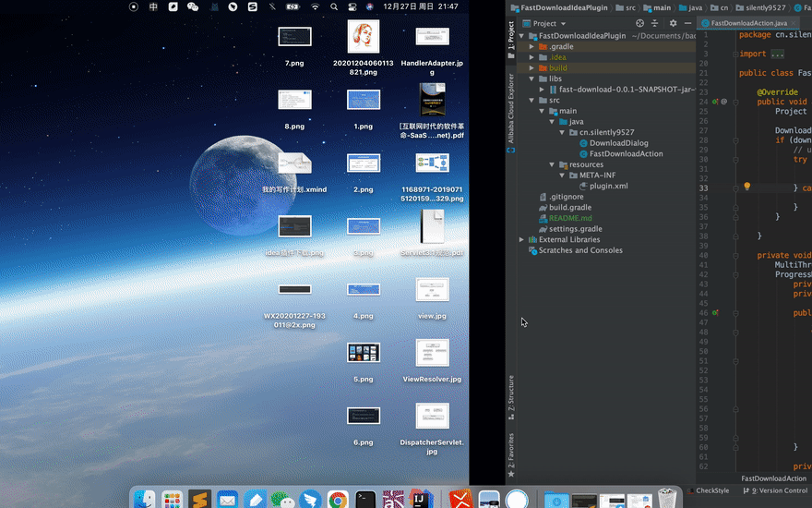Click the Wi-Fi icon in the menu bar
The image size is (812, 508).
(315, 6)
